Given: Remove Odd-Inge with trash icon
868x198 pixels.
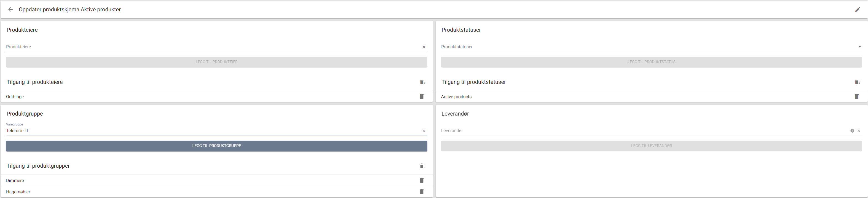Looking at the screenshot, I should point(422,97).
